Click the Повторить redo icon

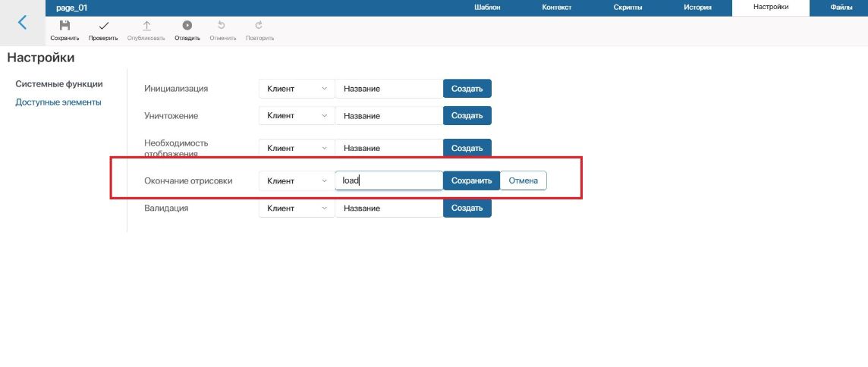pos(259,26)
